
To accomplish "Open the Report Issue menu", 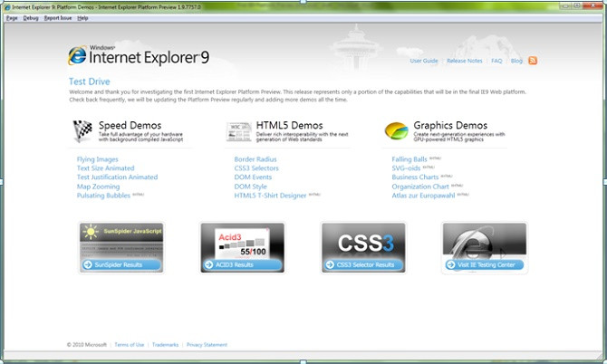I will 58,18.
